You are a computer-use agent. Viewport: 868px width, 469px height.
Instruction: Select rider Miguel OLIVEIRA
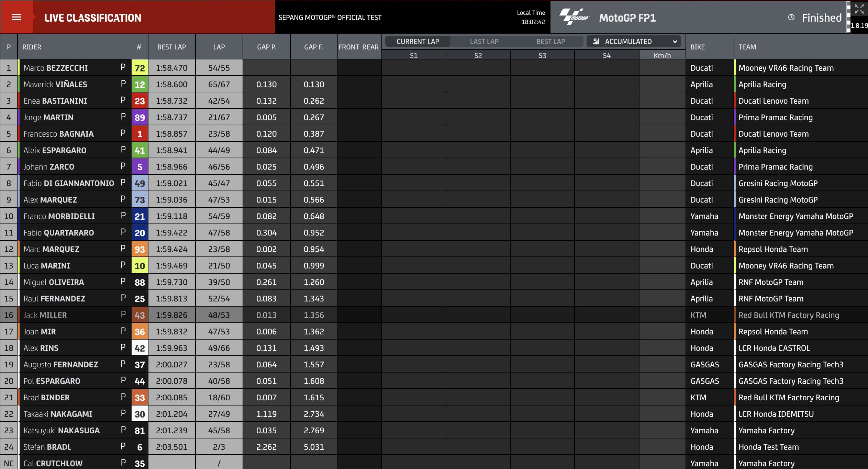click(54, 282)
